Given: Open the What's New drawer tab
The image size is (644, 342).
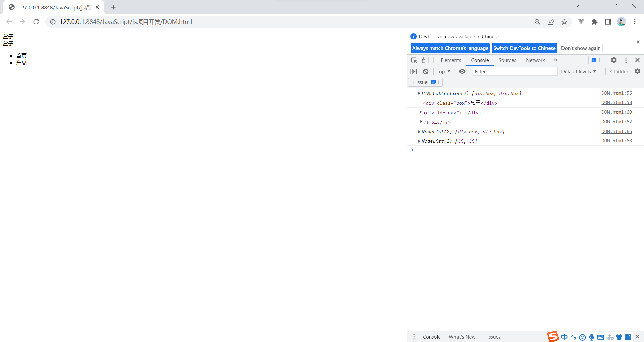Looking at the screenshot, I should (462, 337).
